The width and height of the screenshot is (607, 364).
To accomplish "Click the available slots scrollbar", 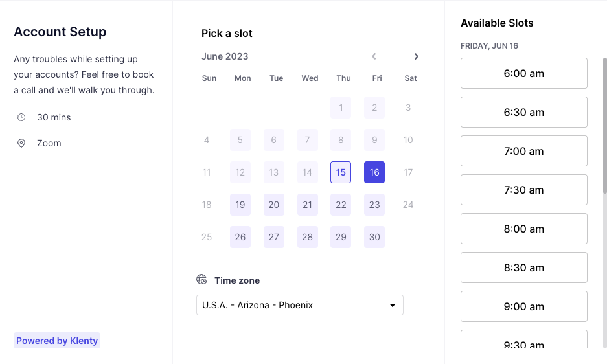I will pos(604,130).
